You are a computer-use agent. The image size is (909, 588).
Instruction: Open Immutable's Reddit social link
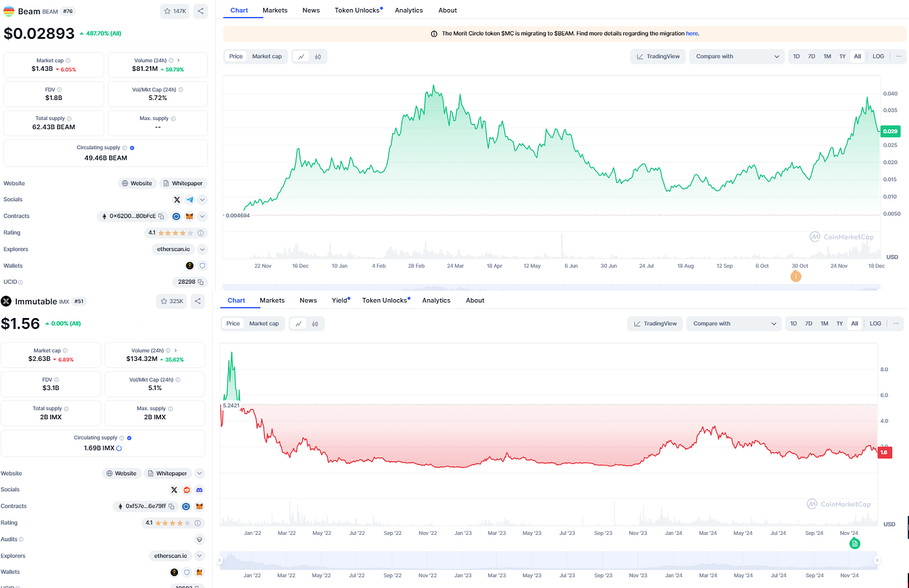[187, 490]
